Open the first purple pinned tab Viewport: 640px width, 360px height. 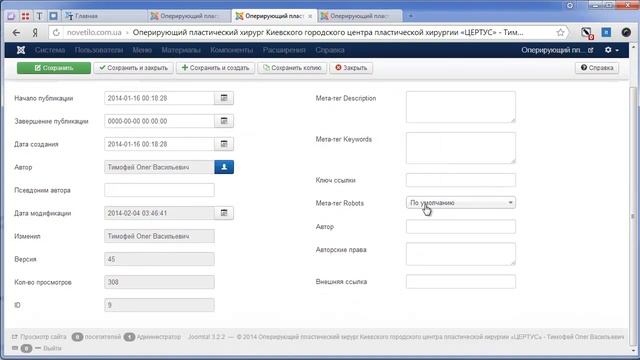[11, 16]
